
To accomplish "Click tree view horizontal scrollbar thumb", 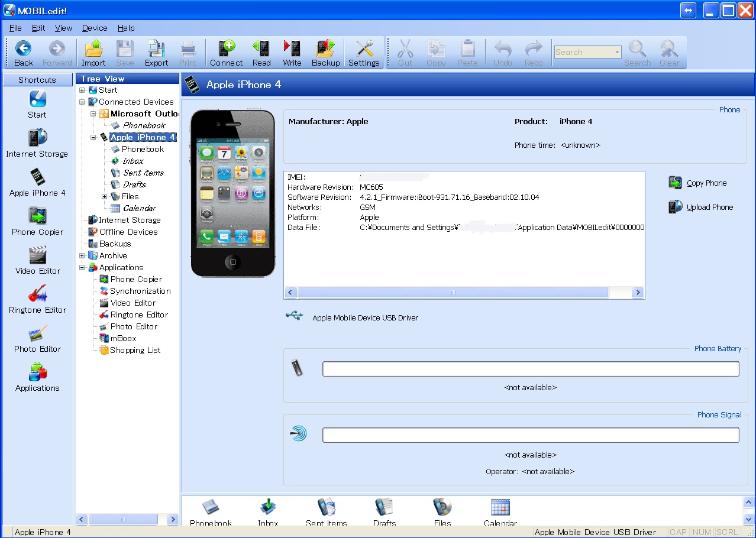I will tap(123, 520).
